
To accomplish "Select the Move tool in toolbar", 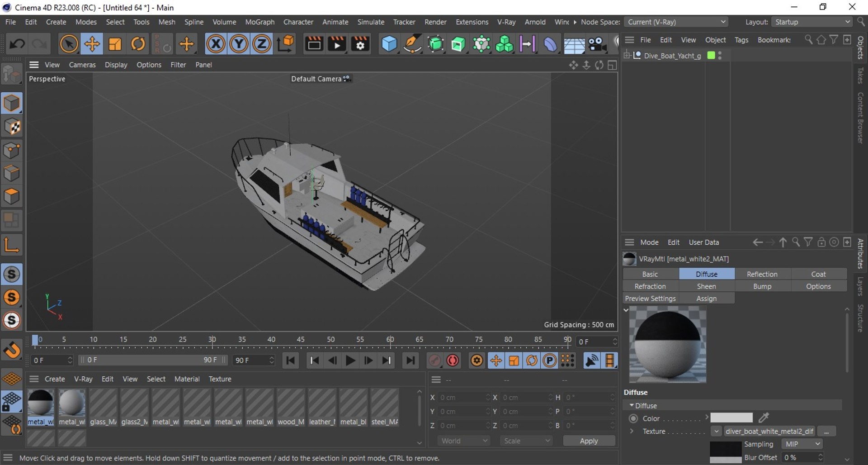I will pyautogui.click(x=92, y=44).
